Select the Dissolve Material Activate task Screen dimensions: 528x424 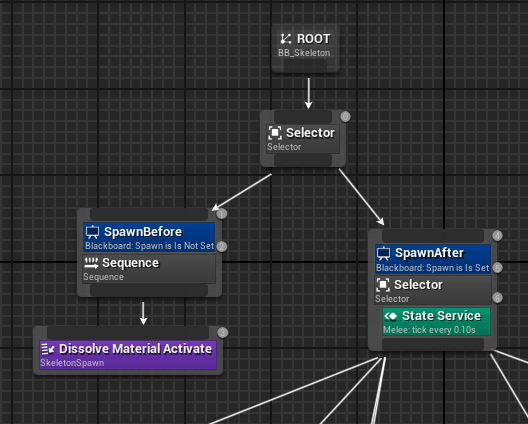128,355
